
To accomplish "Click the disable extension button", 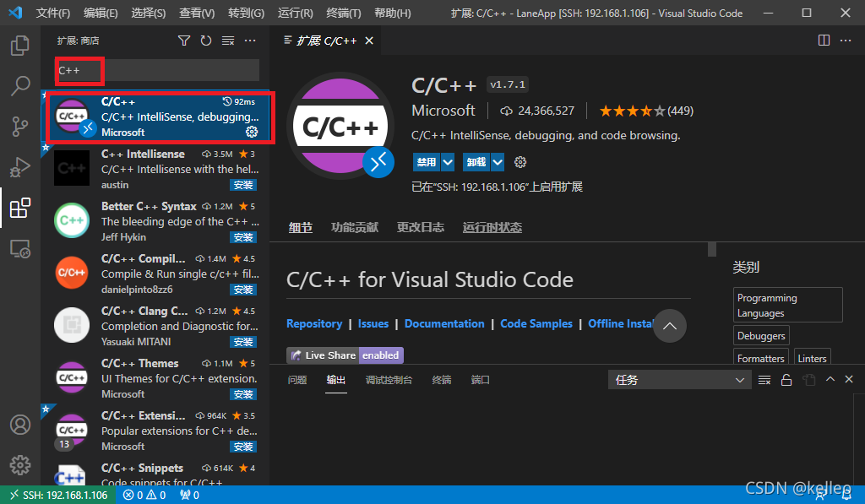I will (427, 162).
